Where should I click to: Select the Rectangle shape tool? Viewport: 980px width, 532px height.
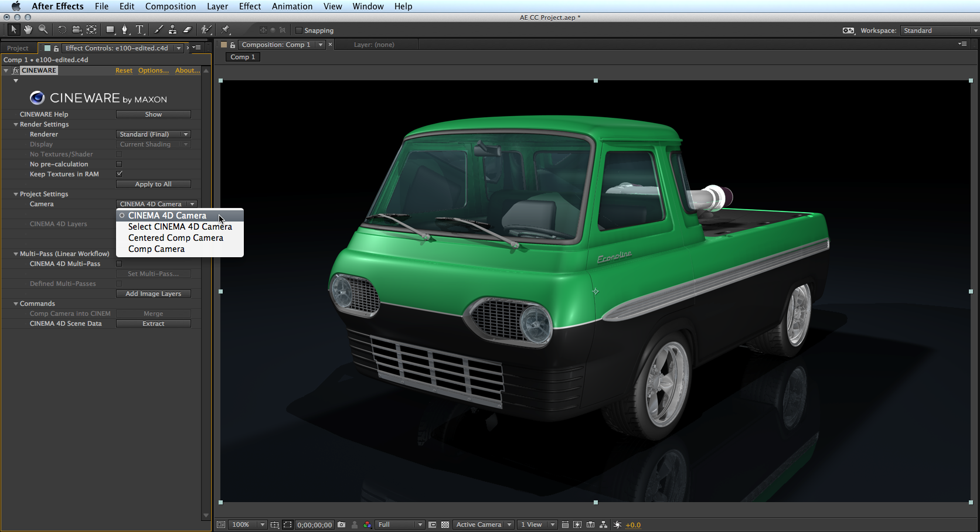(110, 29)
